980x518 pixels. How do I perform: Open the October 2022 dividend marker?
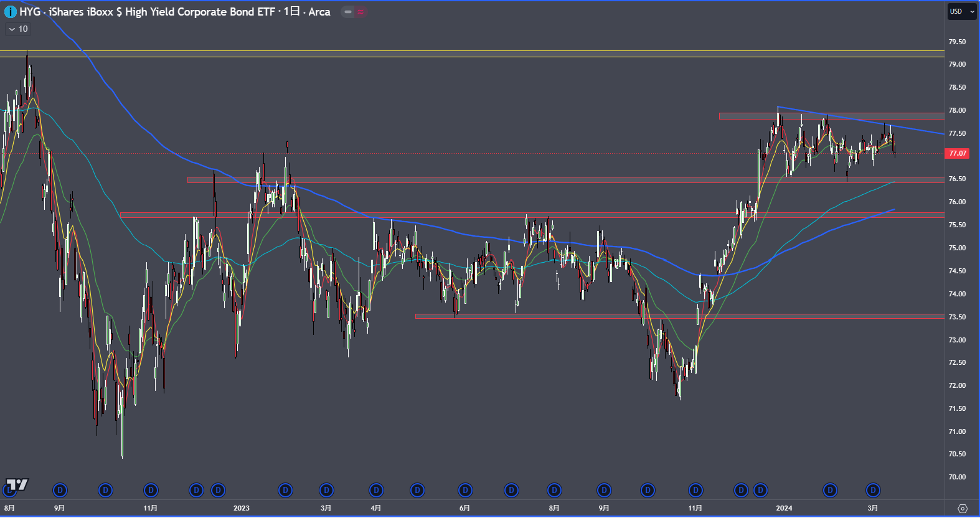tap(105, 491)
